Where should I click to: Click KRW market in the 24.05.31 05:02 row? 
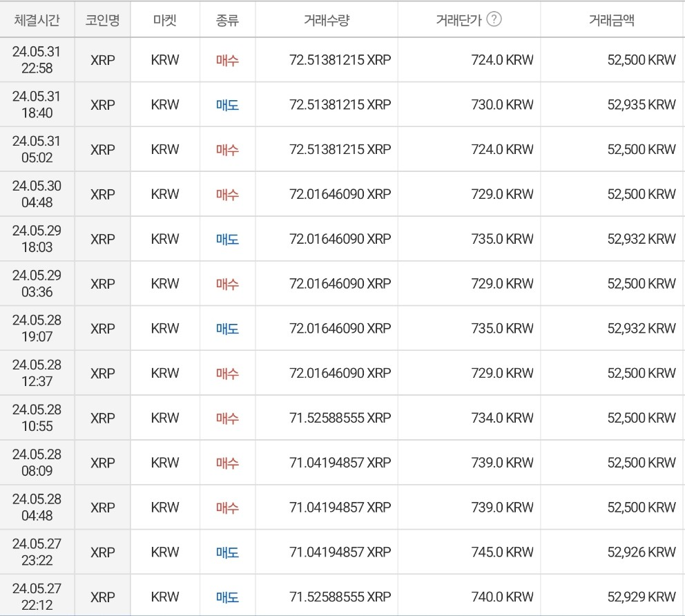point(165,149)
